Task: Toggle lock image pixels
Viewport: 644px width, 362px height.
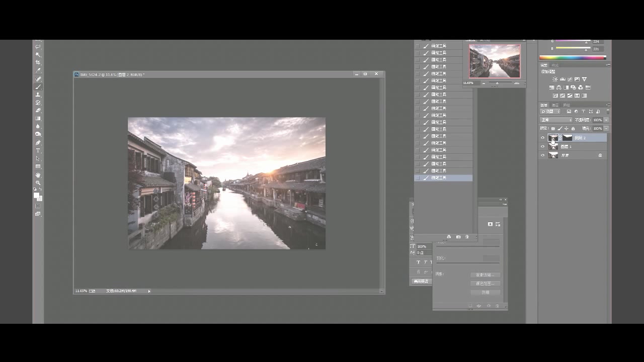Action: click(x=559, y=129)
